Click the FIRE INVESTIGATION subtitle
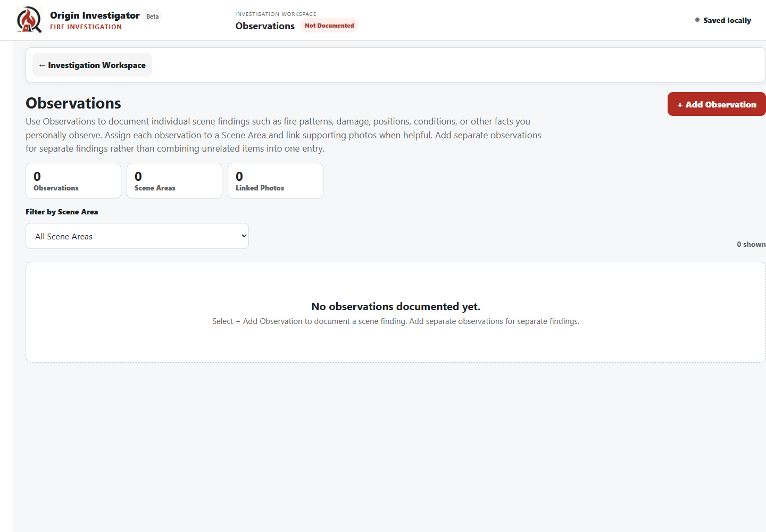The image size is (766, 532). [x=86, y=27]
